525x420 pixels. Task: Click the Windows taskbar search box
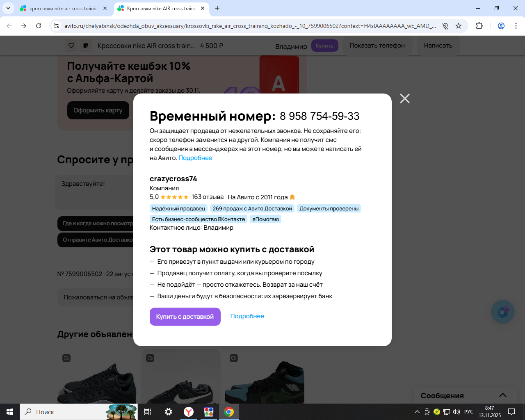(79, 412)
